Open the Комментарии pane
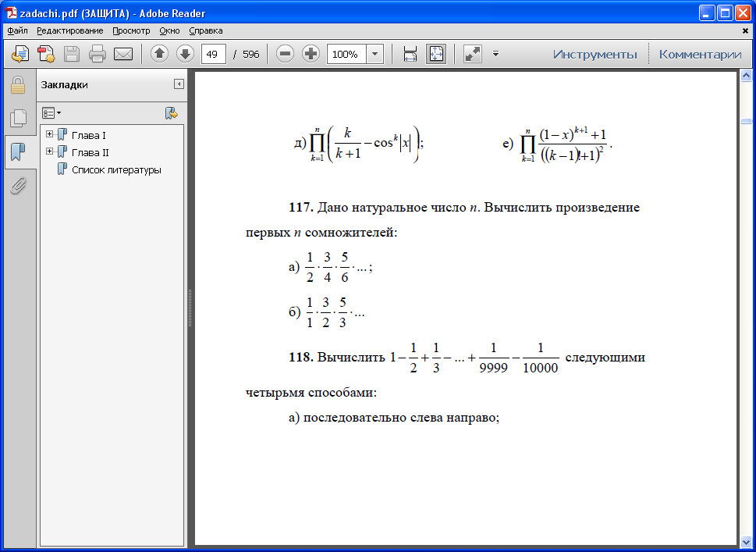This screenshot has height=552, width=756. coord(700,54)
